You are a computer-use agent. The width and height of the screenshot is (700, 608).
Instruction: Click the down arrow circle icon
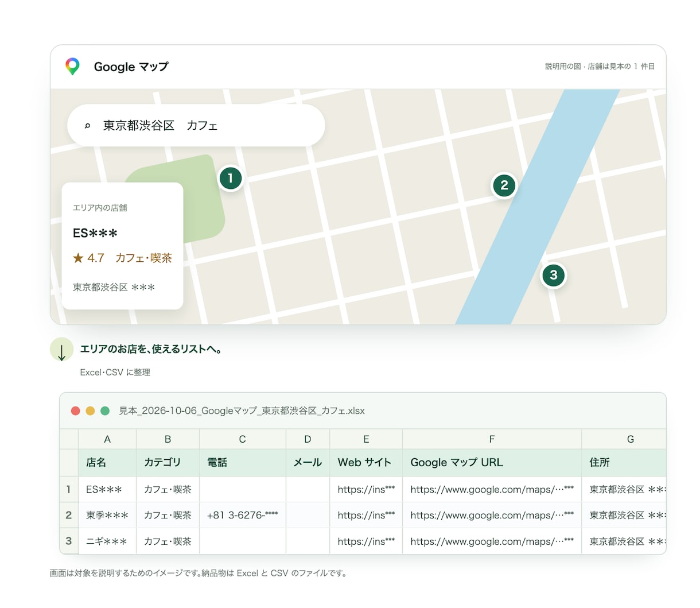click(61, 350)
